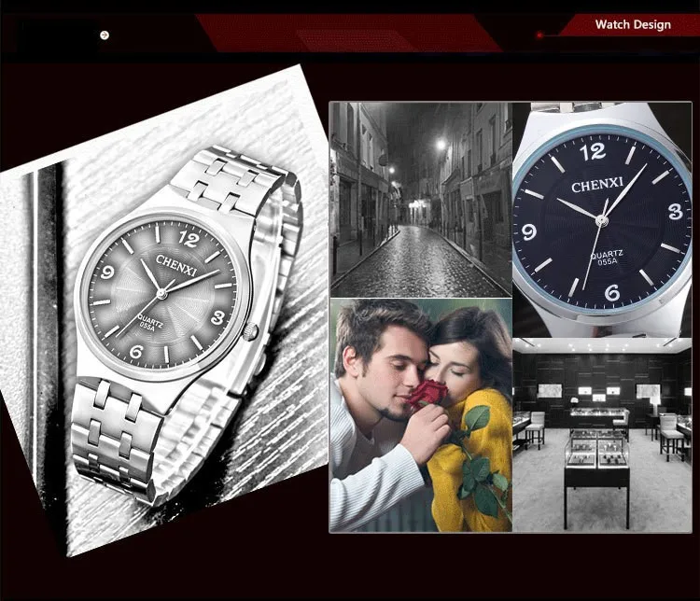Open the couple with rose photo
The width and height of the screenshot is (700, 601).
click(421, 415)
